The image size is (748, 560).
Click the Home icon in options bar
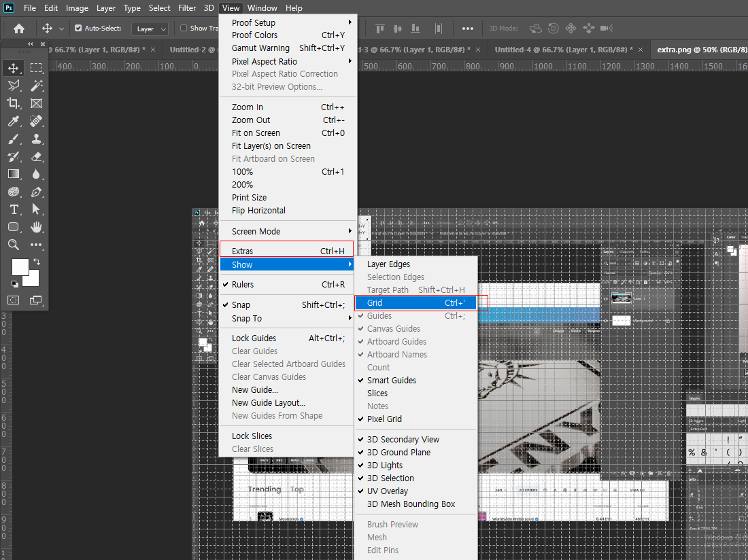click(19, 29)
